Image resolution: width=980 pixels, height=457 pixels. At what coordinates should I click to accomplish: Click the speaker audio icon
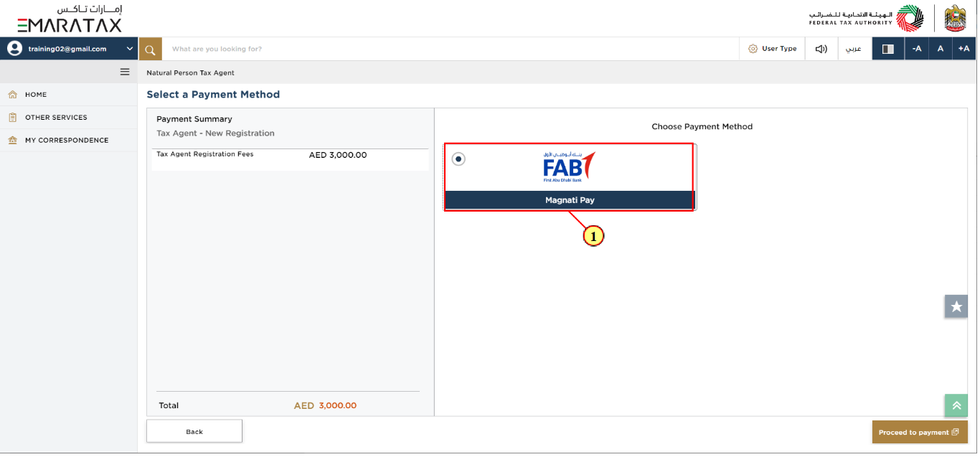pos(821,49)
